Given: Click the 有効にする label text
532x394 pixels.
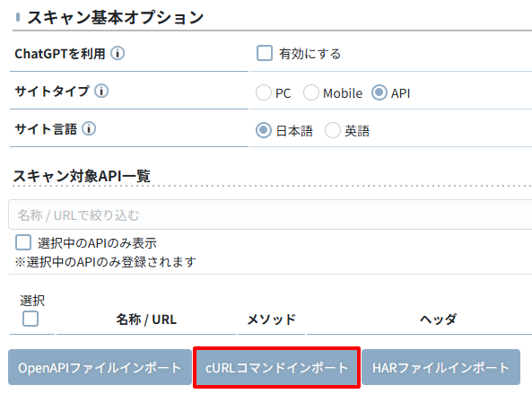Looking at the screenshot, I should (x=310, y=54).
